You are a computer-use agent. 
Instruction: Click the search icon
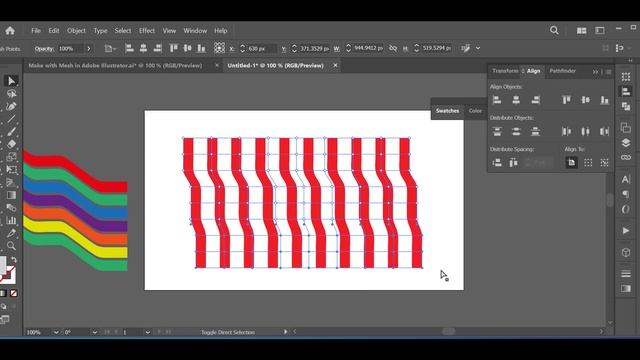(554, 30)
